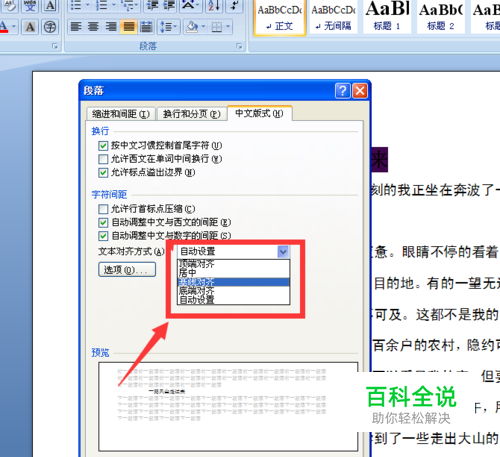
Task: Click the distributed alignment icon
Action: coord(146,27)
